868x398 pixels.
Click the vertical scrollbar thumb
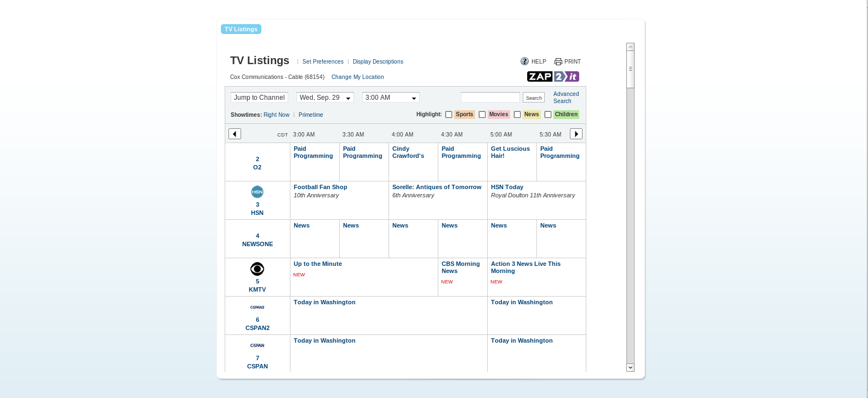[x=631, y=69]
